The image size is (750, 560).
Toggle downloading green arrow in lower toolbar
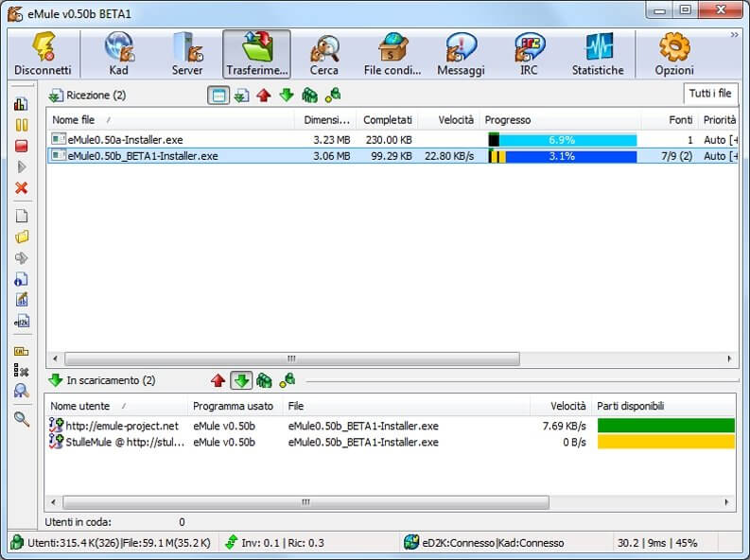tap(241, 380)
